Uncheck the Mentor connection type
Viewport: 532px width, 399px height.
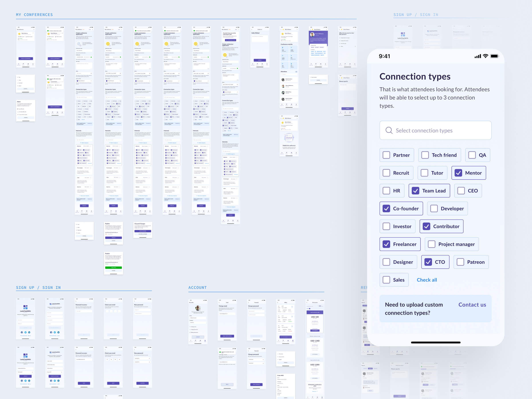point(458,173)
